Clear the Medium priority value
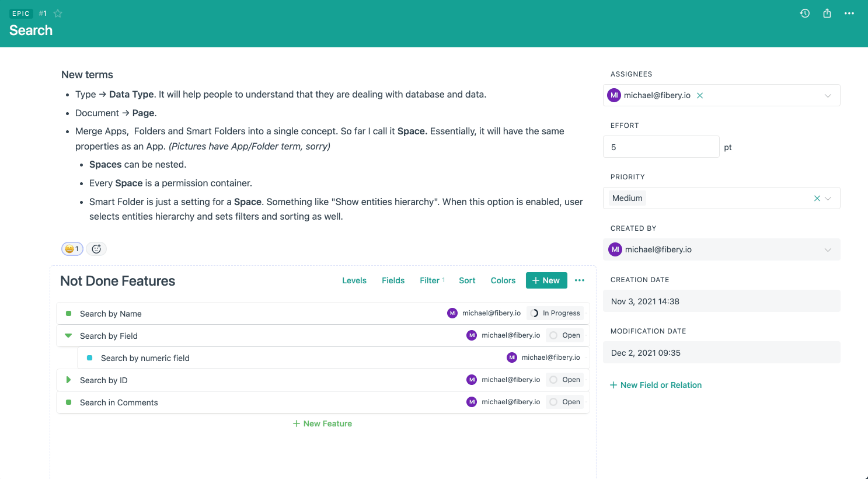The image size is (868, 479). 817,199
